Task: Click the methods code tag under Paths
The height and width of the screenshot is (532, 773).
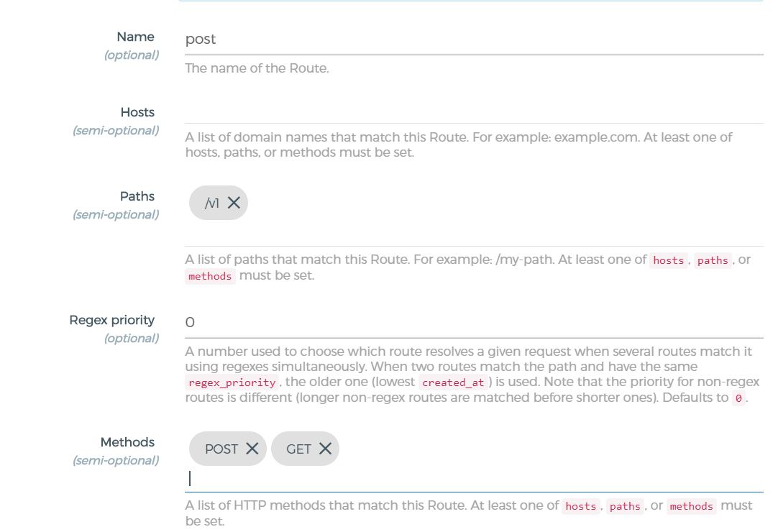Action: pos(210,276)
